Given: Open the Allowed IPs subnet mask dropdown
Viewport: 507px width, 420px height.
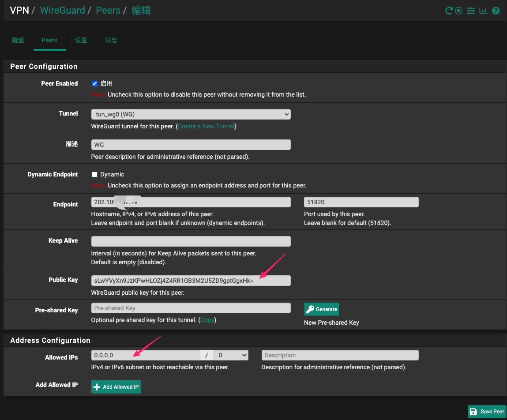Looking at the screenshot, I should click(231, 355).
